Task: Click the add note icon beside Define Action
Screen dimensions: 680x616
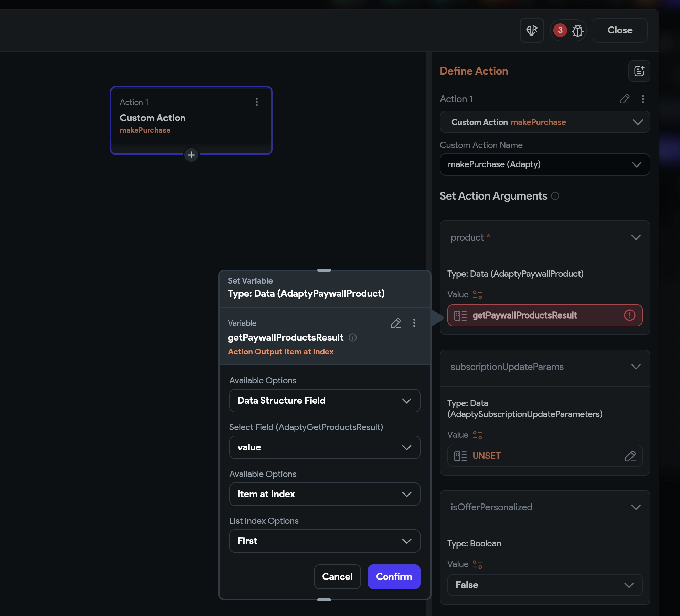Action: (x=639, y=71)
